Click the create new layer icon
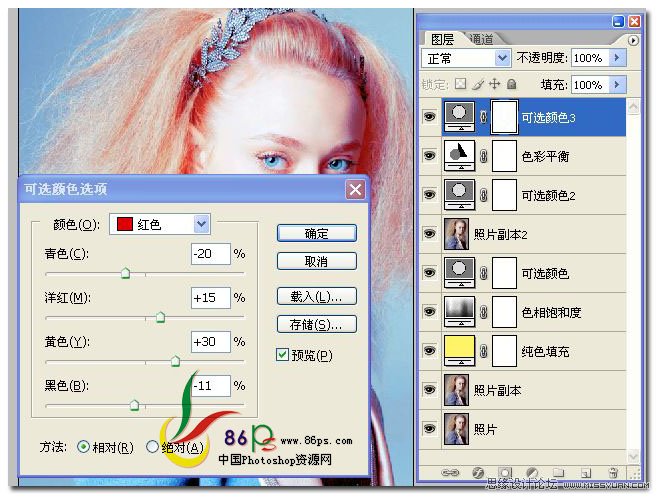This screenshot has height=500, width=660. 586,473
